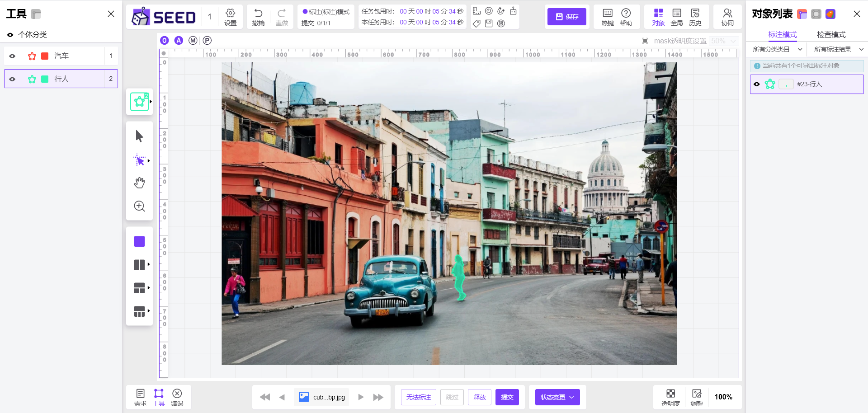Toggle visibility of 行人 class
This screenshot has width=868, height=413.
click(x=12, y=79)
